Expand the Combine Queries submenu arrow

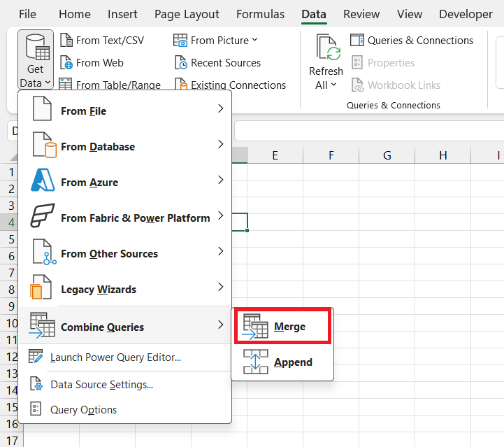[x=220, y=325]
